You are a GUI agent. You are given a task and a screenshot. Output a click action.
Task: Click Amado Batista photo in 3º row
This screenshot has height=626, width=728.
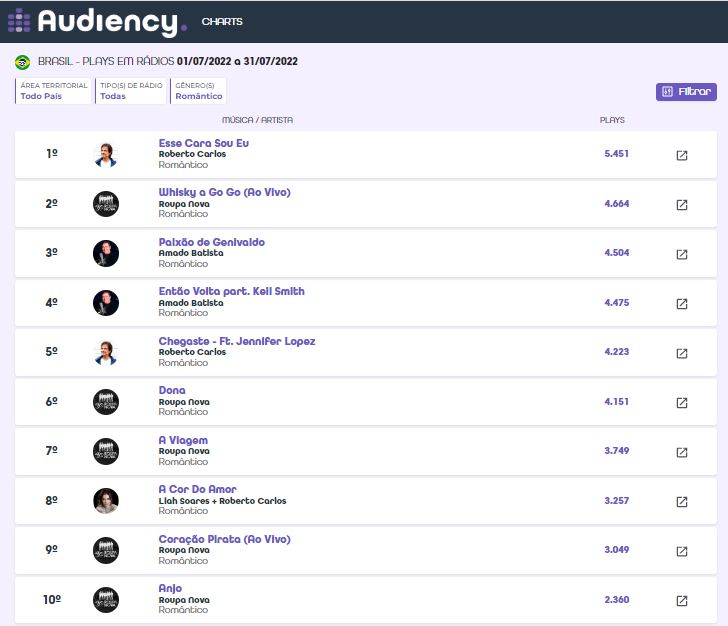pos(106,254)
